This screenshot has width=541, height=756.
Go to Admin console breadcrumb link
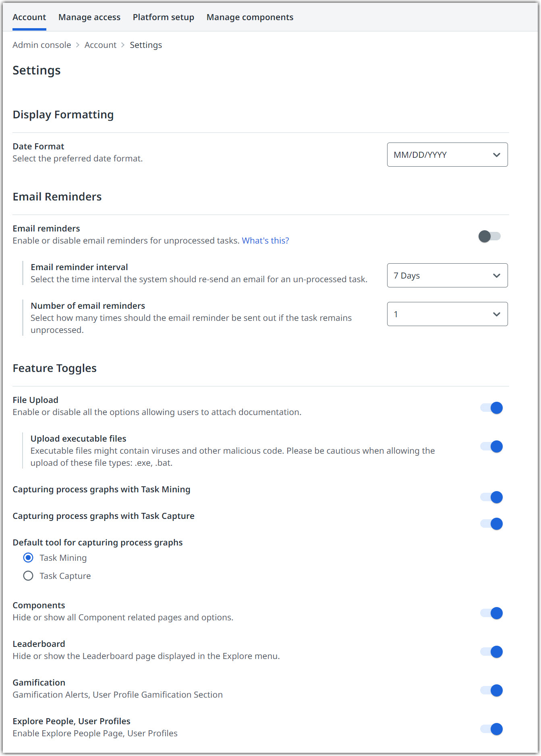click(42, 45)
